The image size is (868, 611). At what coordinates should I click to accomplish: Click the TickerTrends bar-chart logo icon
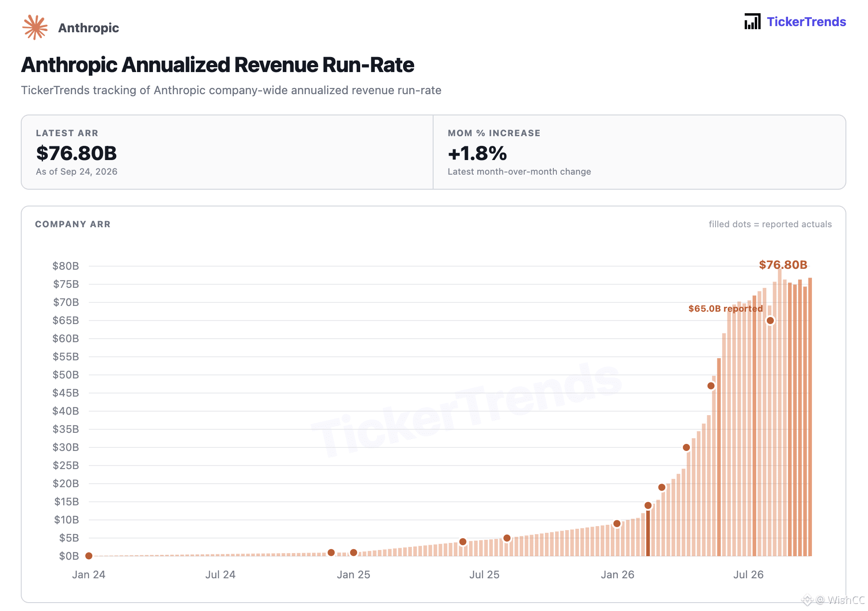(752, 21)
